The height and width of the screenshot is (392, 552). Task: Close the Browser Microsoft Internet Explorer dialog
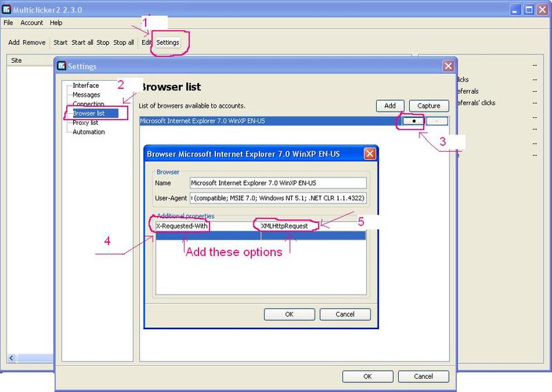370,154
